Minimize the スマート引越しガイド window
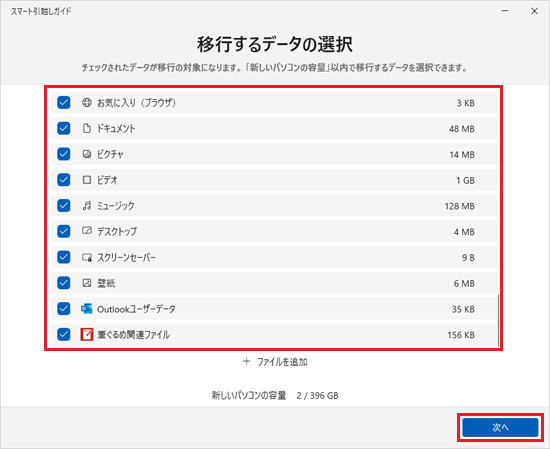Viewport: 550px width, 449px height. click(505, 11)
